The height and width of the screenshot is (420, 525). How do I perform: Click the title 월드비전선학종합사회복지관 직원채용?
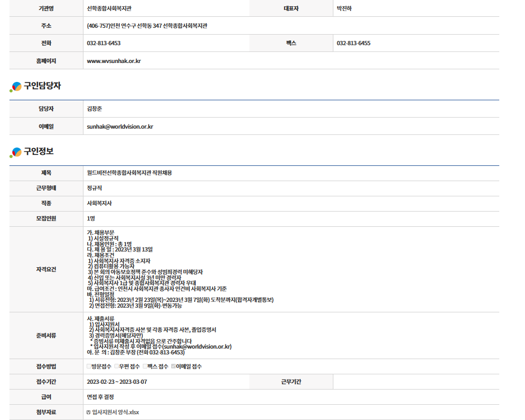pos(129,173)
